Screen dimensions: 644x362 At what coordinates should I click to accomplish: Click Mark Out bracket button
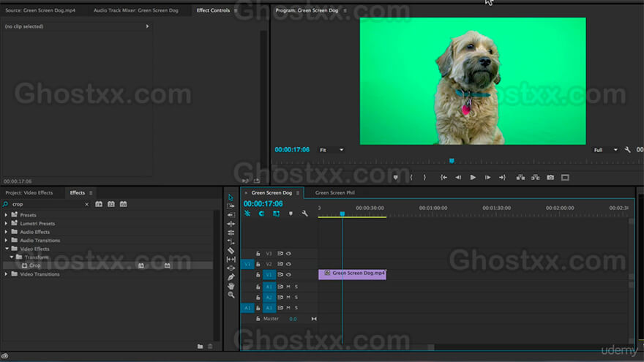pos(424,177)
